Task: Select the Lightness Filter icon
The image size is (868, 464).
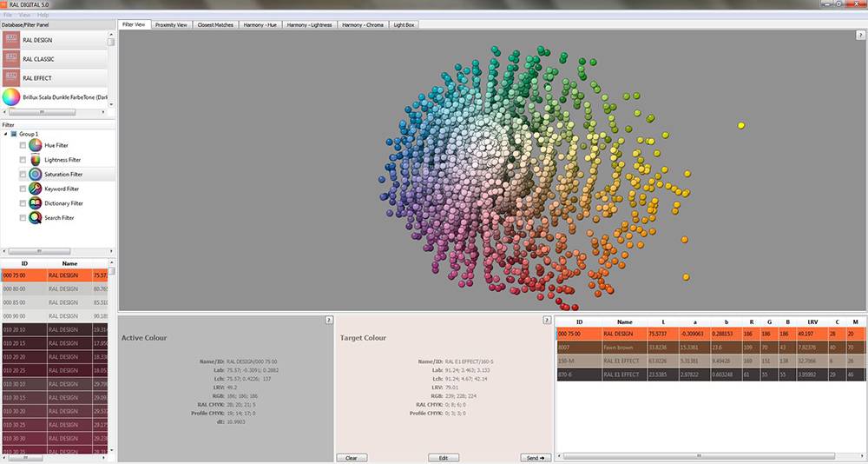Action: click(x=35, y=160)
